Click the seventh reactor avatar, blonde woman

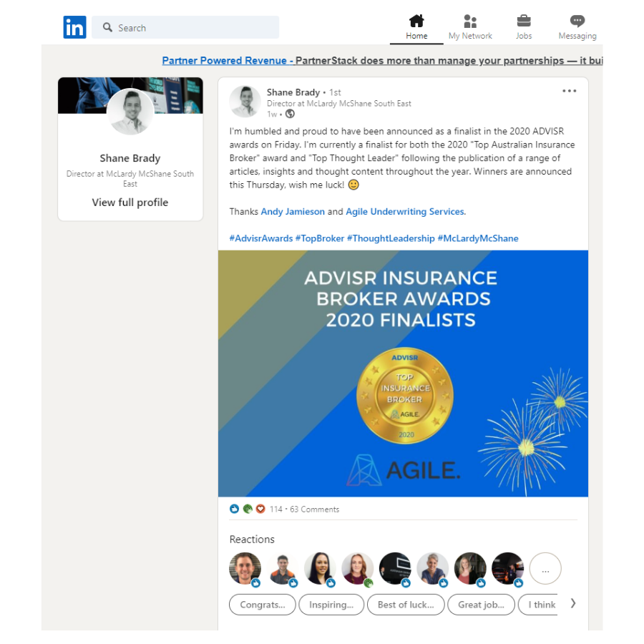pyautogui.click(x=470, y=568)
